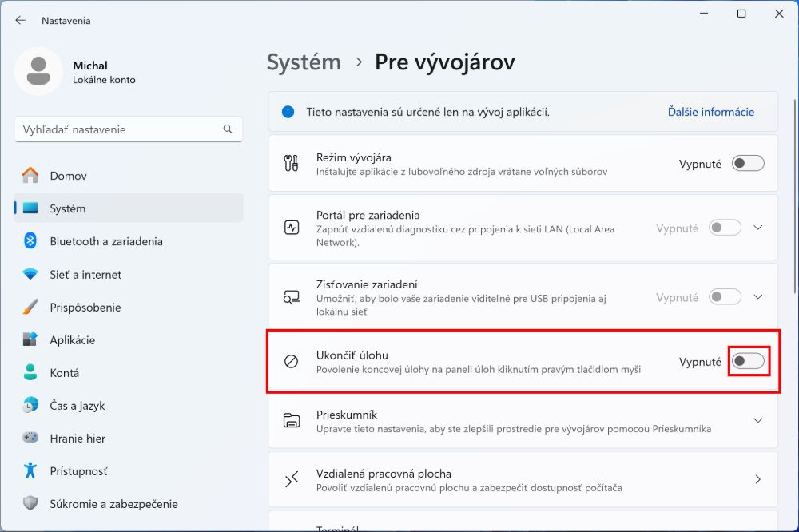The width and height of the screenshot is (799, 532).
Task: Enable the Režim vývojára toggle
Action: click(x=748, y=164)
